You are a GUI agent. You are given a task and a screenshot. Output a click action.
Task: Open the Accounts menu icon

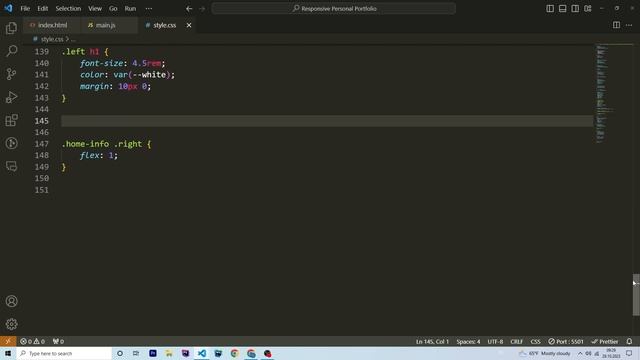click(x=11, y=301)
